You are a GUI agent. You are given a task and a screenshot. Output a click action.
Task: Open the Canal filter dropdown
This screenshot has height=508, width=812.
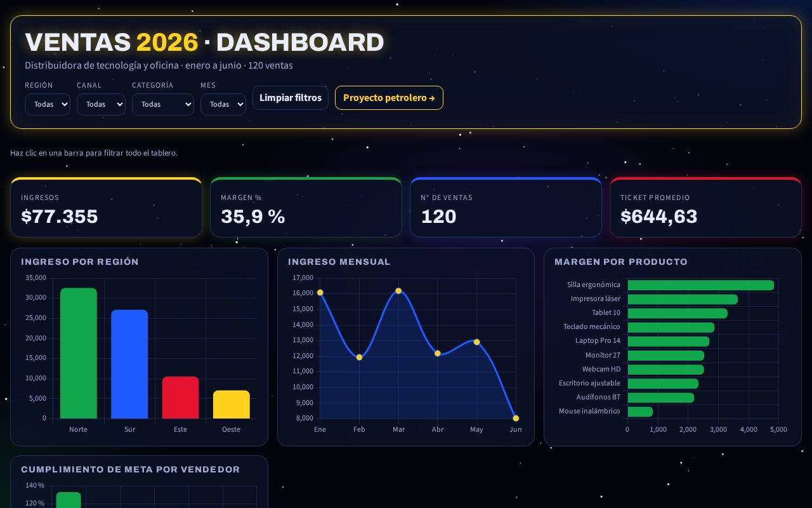[101, 104]
